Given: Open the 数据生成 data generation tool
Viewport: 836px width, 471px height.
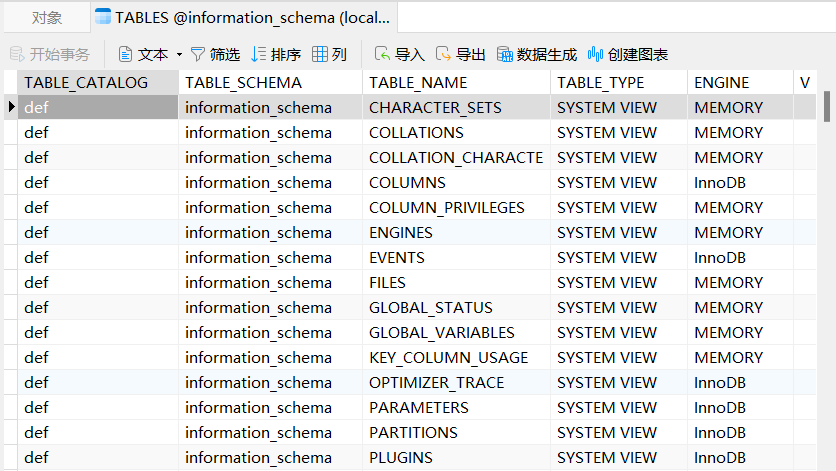Looking at the screenshot, I should [x=537, y=54].
